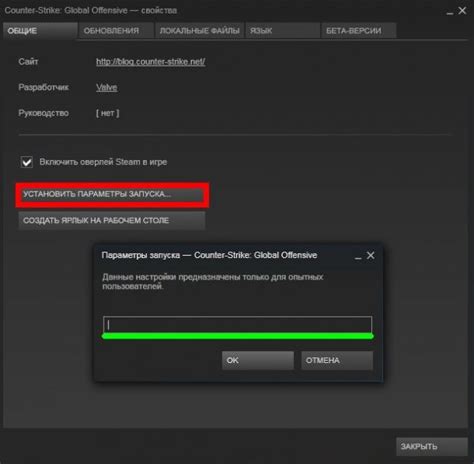Open the blog.counter-strike.net website link
The width and height of the screenshot is (474, 464).
click(x=151, y=62)
